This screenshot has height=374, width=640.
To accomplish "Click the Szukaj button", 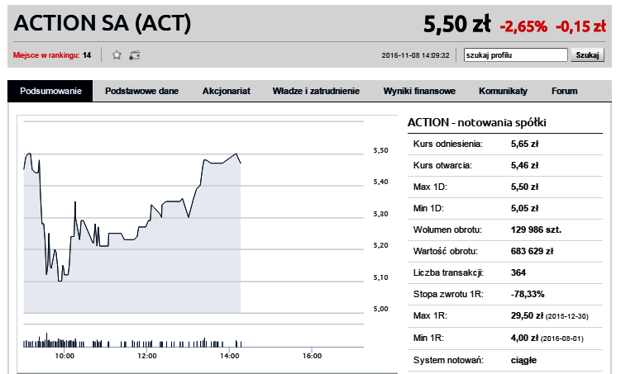I will pyautogui.click(x=587, y=55).
